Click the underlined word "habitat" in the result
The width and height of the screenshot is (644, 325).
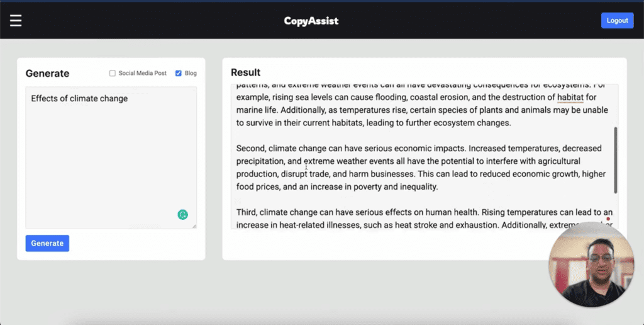click(x=570, y=97)
